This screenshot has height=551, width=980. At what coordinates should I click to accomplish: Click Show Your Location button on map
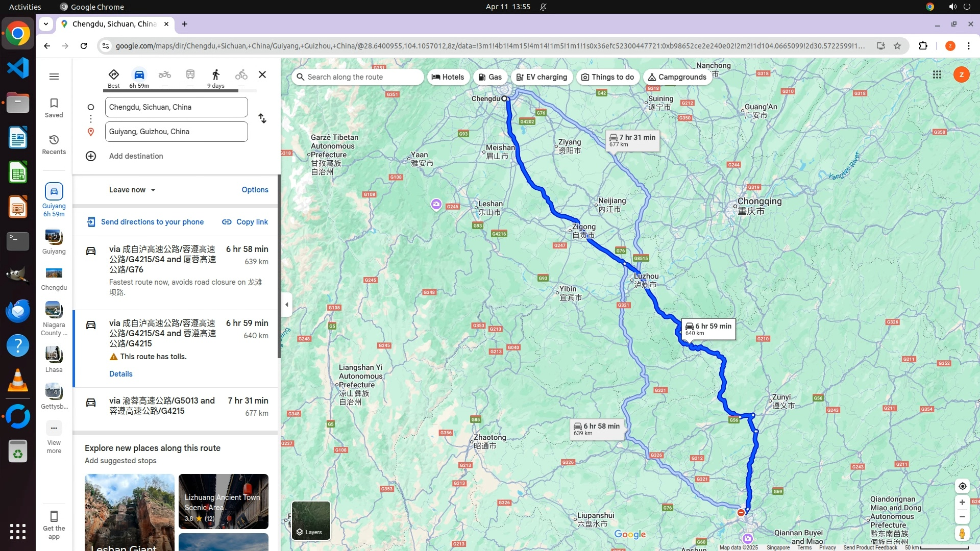[x=962, y=486]
